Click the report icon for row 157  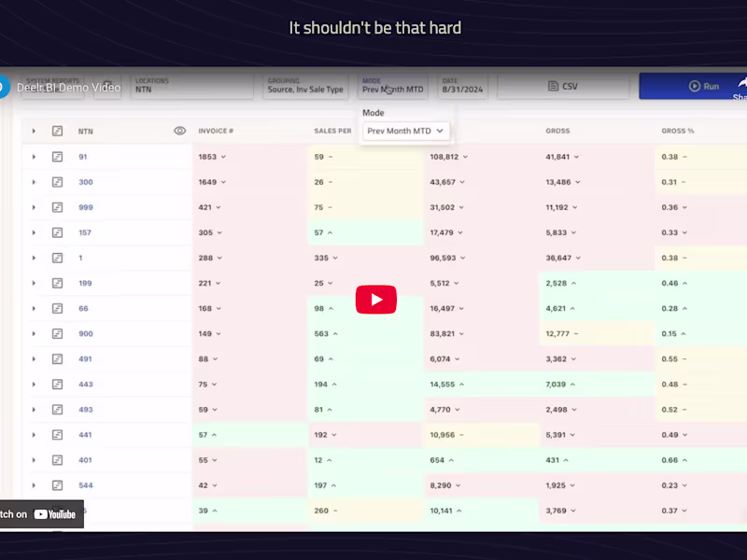[x=57, y=232]
